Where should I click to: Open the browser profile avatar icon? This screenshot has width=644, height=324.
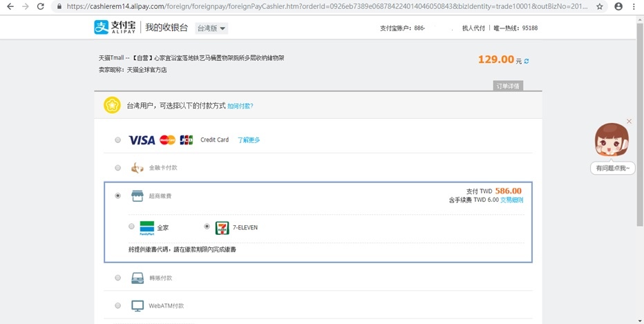(618, 7)
